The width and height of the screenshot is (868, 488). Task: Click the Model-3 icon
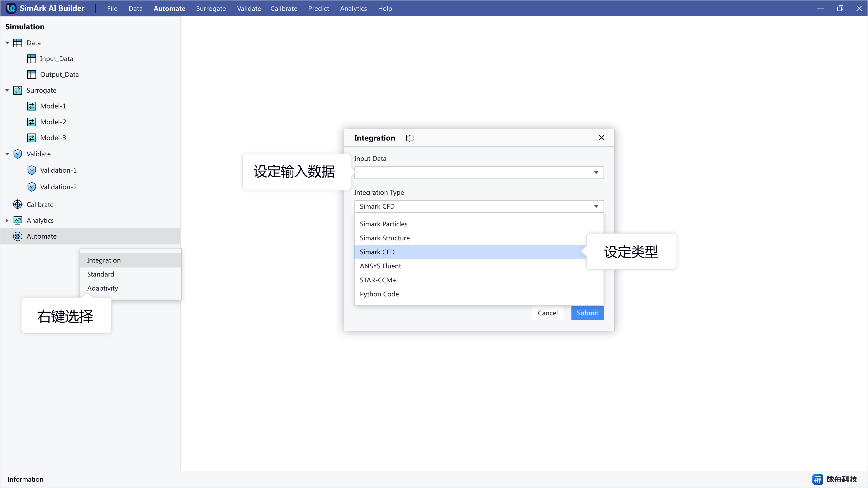31,138
